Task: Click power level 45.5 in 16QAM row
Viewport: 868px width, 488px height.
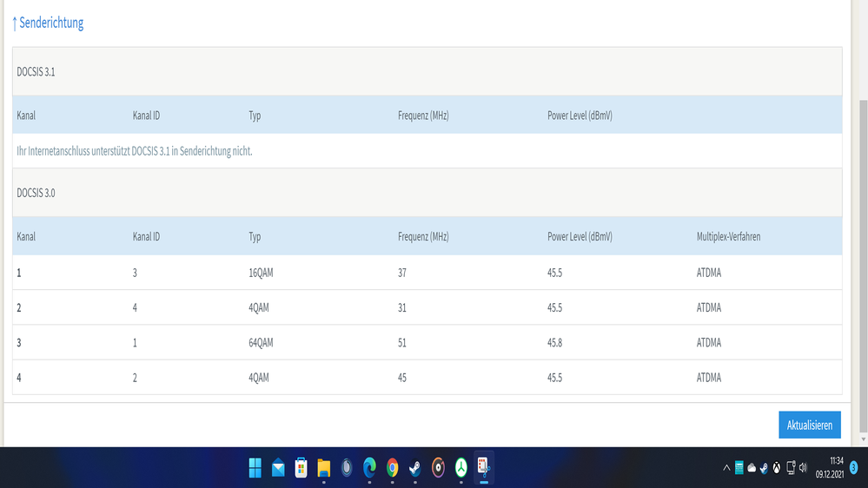Action: click(x=554, y=273)
